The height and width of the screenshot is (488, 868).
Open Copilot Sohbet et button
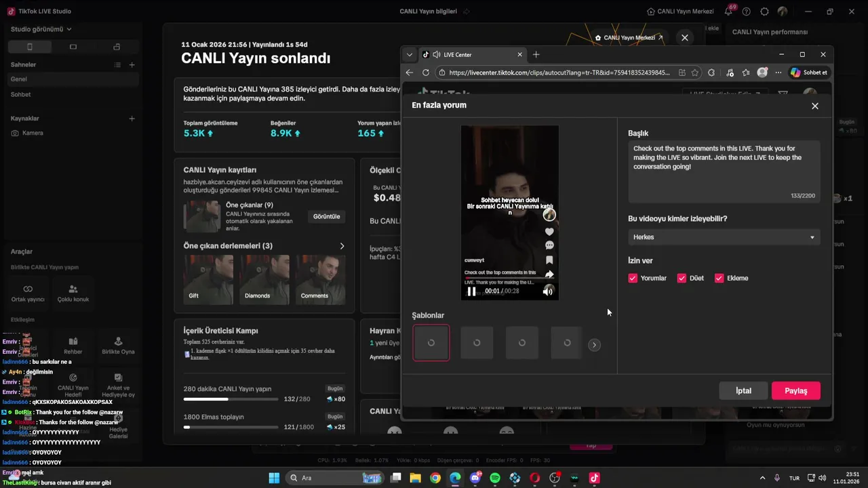(809, 73)
